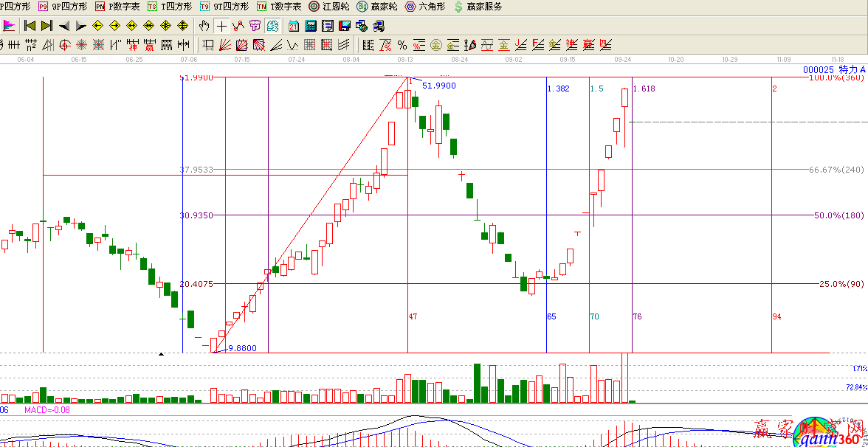Screen dimensions: 868x447
Task: Jump to the last bar icon
Action: 46,26
